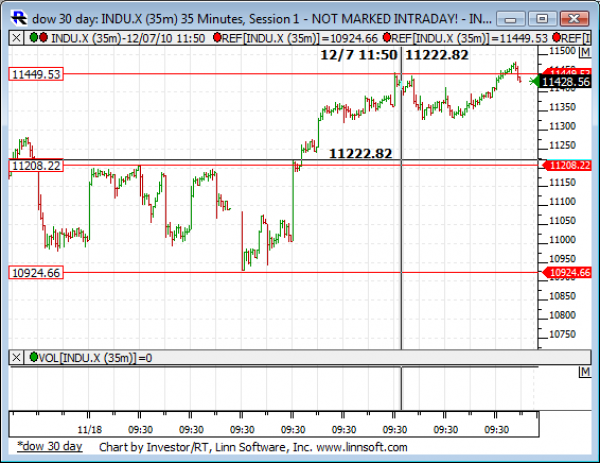Minimize the dow 30 day chart window
Image resolution: width=600 pixels, height=463 pixels.
[x=511, y=19]
